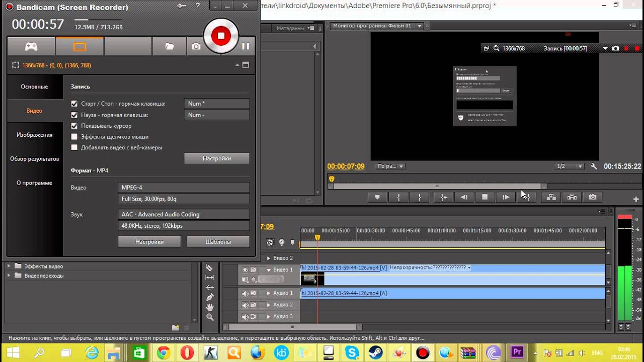644x362 pixels.
Task: Pause the Bandicam recording
Action: pos(246,46)
